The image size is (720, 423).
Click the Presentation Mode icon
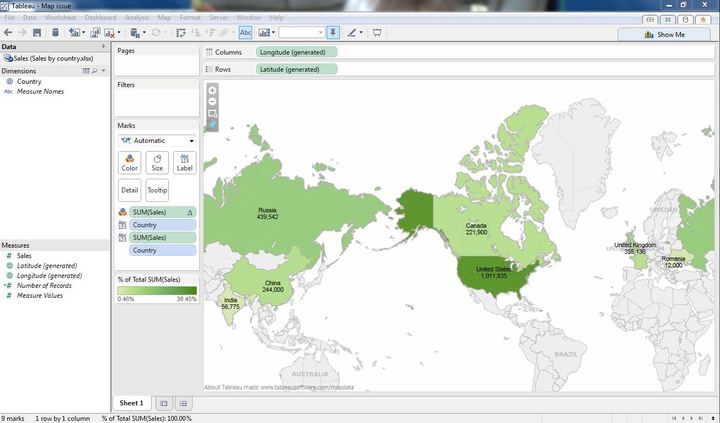[377, 33]
